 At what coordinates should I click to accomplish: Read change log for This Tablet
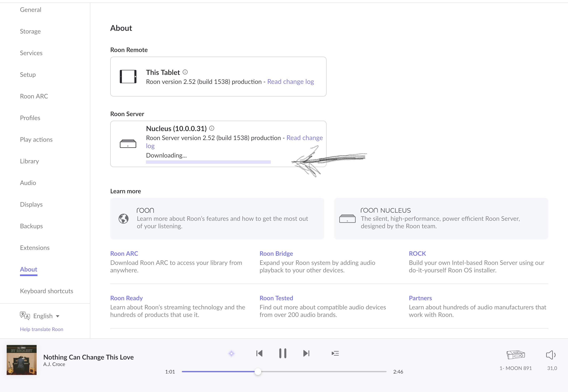pos(291,82)
